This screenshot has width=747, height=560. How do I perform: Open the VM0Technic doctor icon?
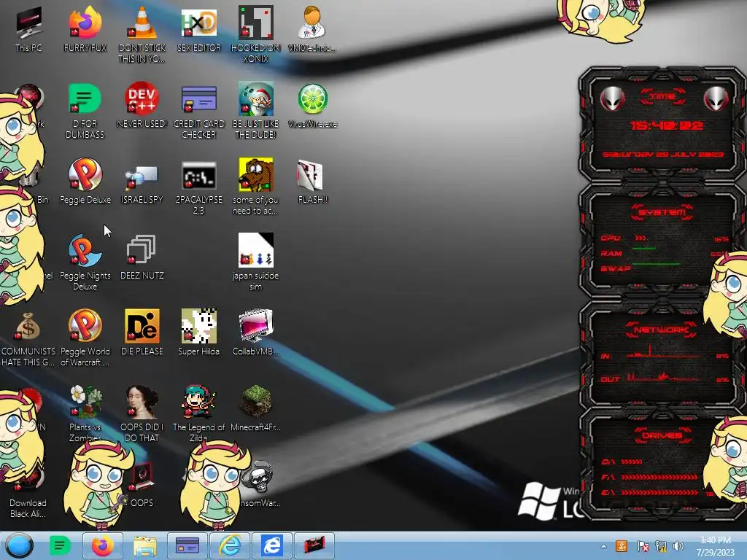[312, 29]
